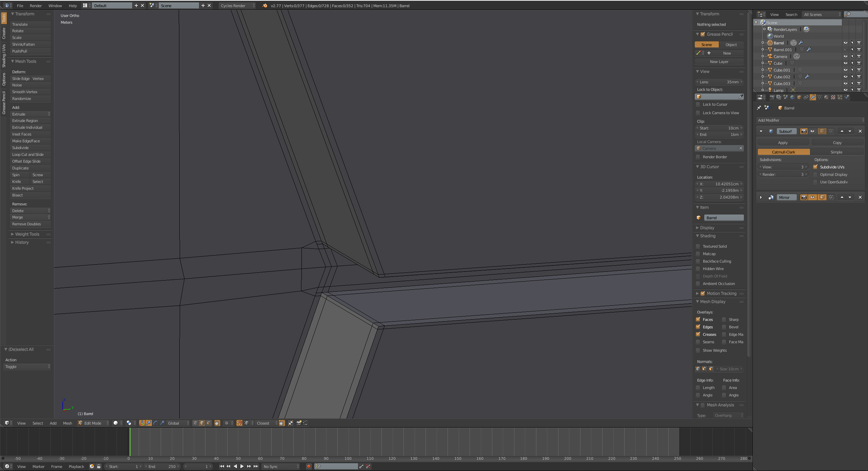Open the Extrude dropdown in Mesh Tools

tap(30, 114)
